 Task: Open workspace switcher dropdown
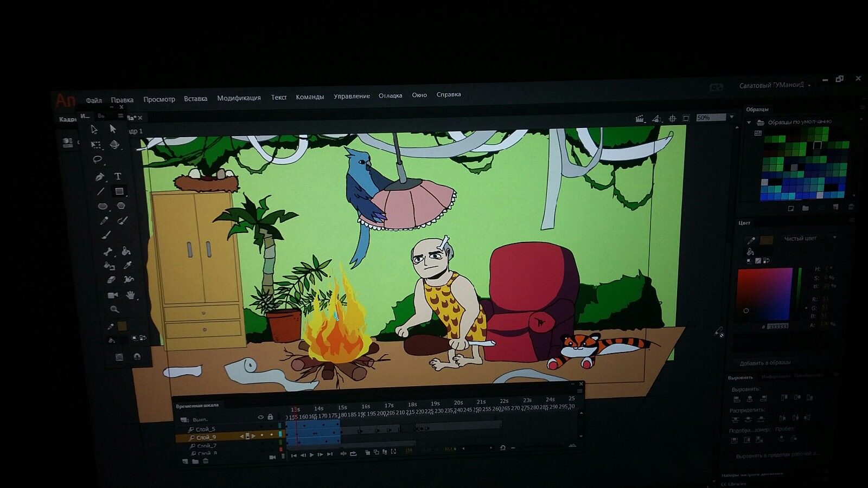coord(775,86)
